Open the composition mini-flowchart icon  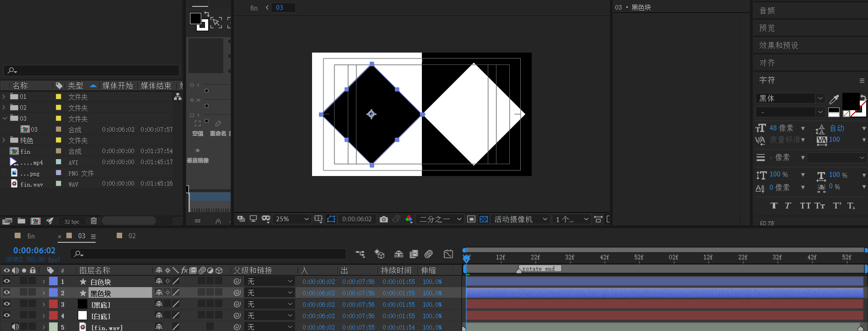pos(360,254)
